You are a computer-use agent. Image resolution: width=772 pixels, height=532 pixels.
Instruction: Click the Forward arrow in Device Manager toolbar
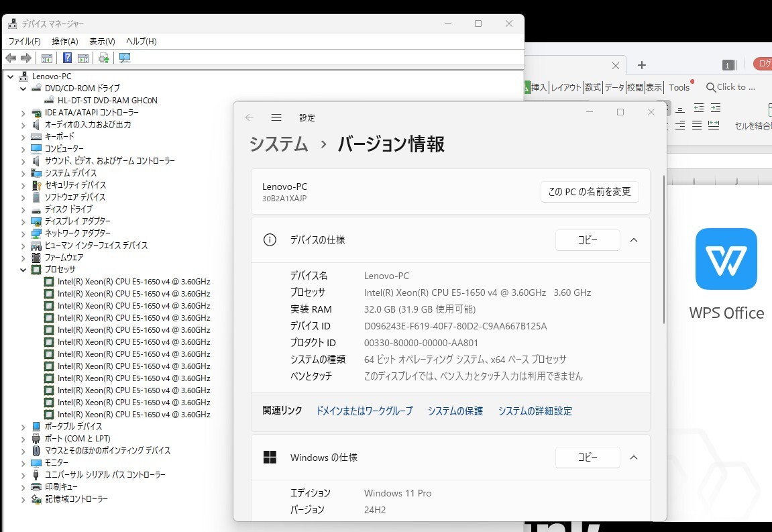click(x=26, y=58)
